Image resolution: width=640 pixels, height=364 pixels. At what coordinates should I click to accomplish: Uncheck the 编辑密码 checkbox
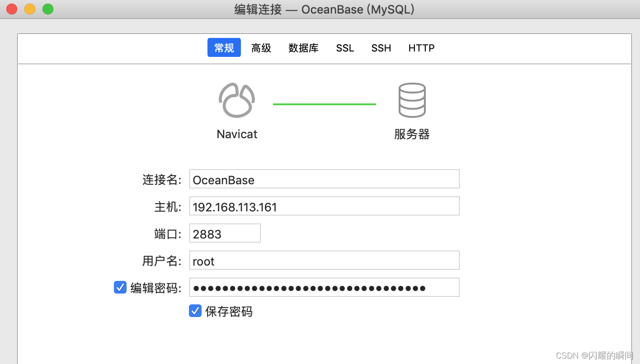[x=120, y=287]
